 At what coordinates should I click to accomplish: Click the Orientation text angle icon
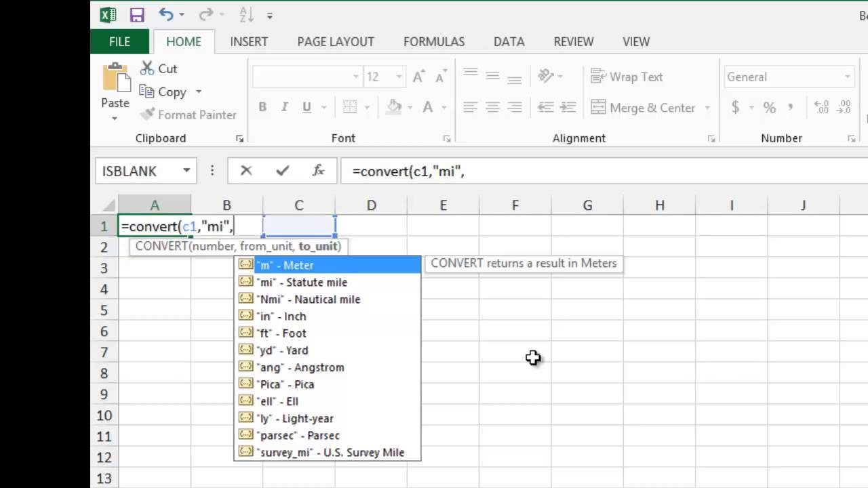click(x=546, y=76)
